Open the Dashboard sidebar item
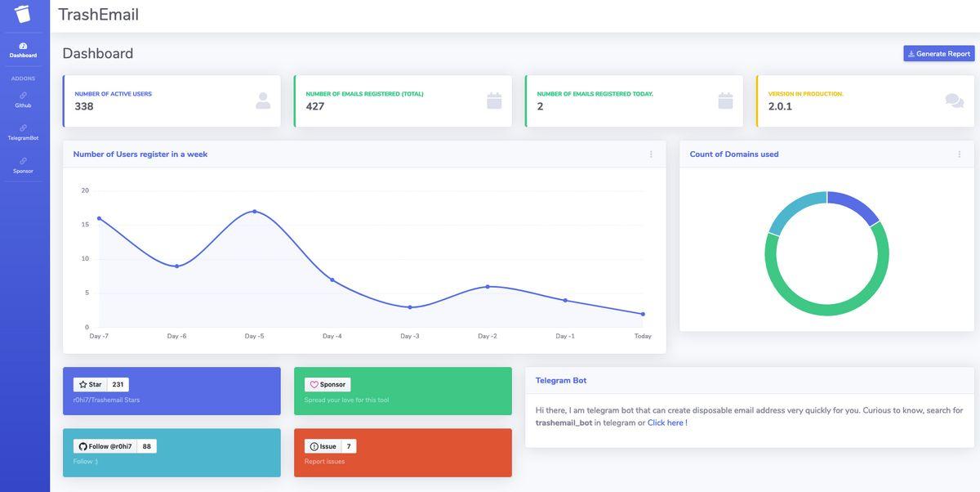The width and height of the screenshot is (980, 492). (x=23, y=50)
